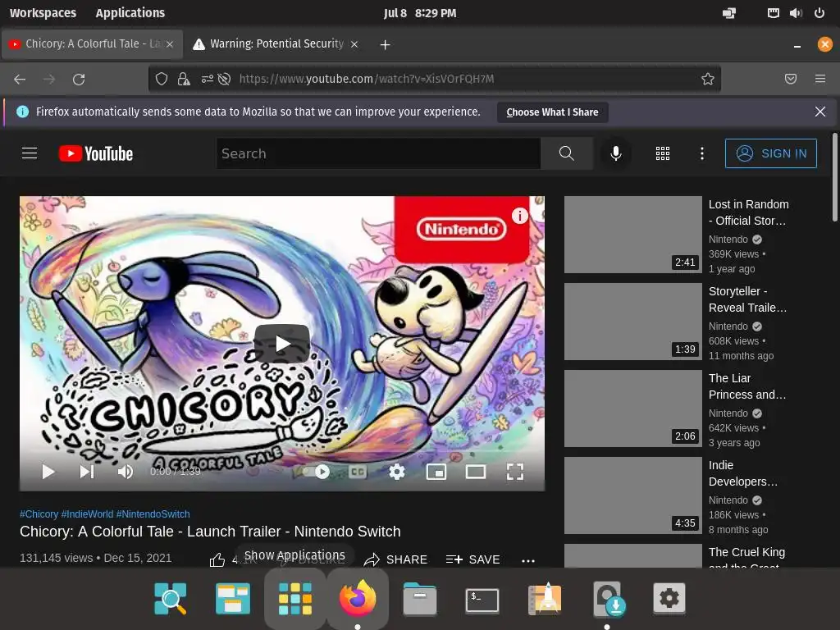Open the info card on video
This screenshot has height=630, width=840.
pyautogui.click(x=519, y=216)
